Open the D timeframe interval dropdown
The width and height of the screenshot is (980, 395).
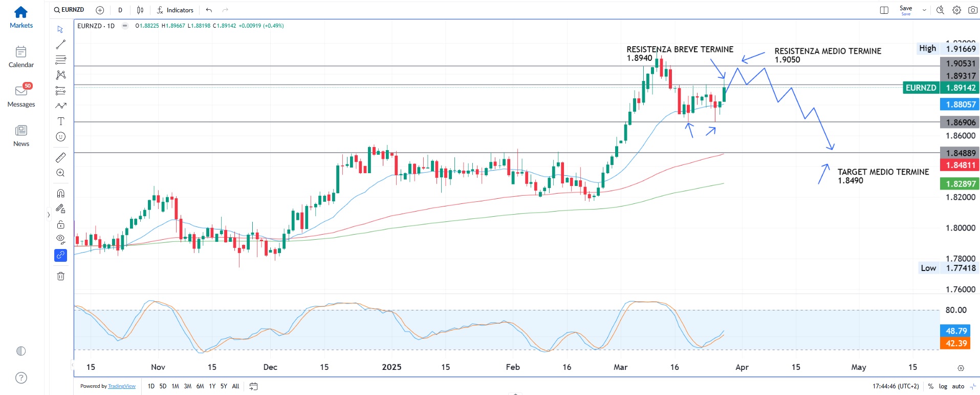tap(120, 10)
